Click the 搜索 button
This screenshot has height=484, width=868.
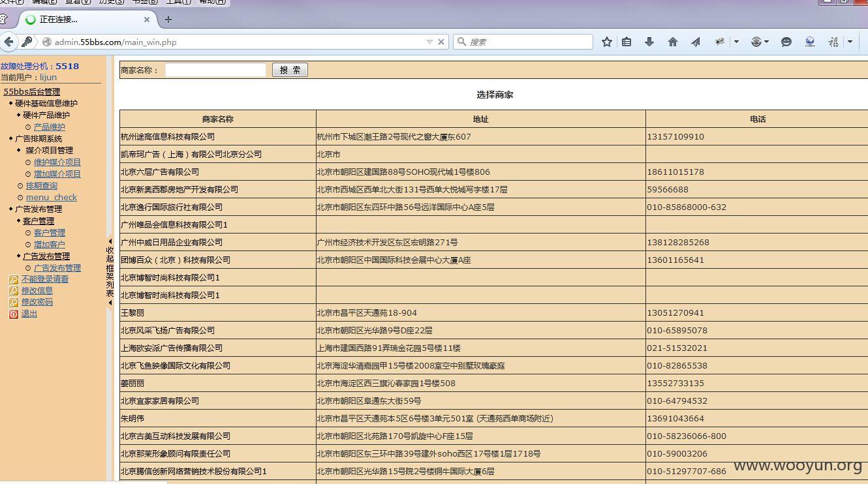290,70
